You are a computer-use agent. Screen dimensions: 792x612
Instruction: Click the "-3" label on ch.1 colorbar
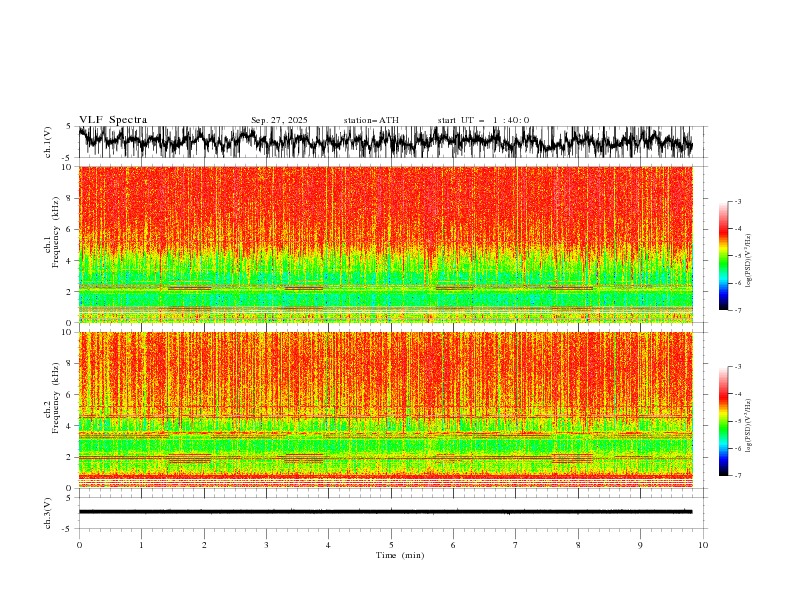(x=737, y=201)
